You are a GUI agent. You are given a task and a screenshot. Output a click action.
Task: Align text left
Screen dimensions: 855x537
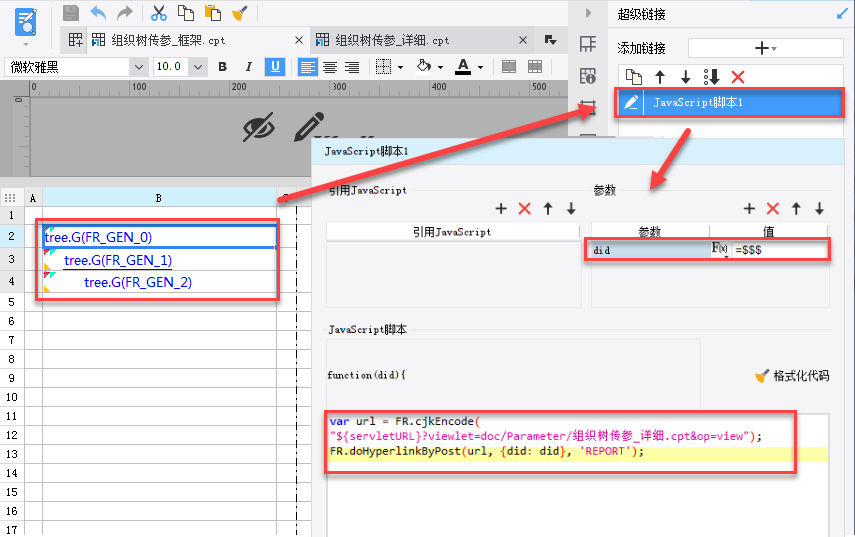(x=308, y=67)
